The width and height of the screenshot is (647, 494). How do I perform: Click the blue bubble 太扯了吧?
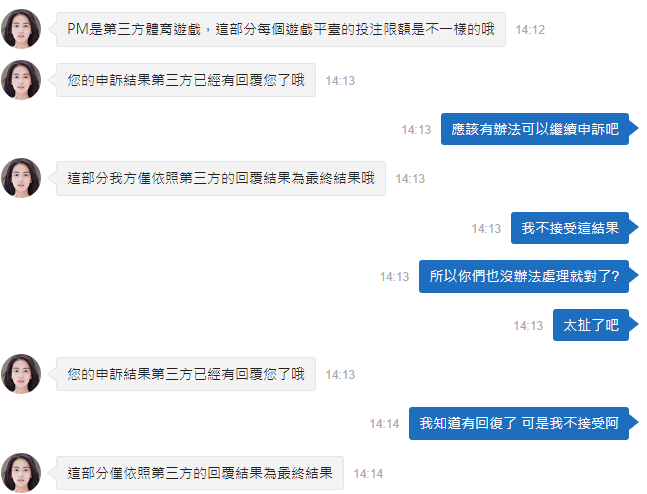pyautogui.click(x=591, y=325)
